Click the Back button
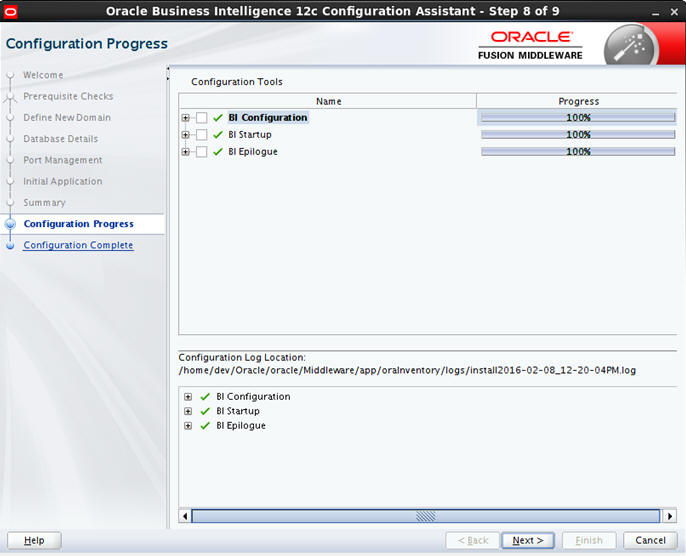The width and height of the screenshot is (686, 556). [472, 541]
